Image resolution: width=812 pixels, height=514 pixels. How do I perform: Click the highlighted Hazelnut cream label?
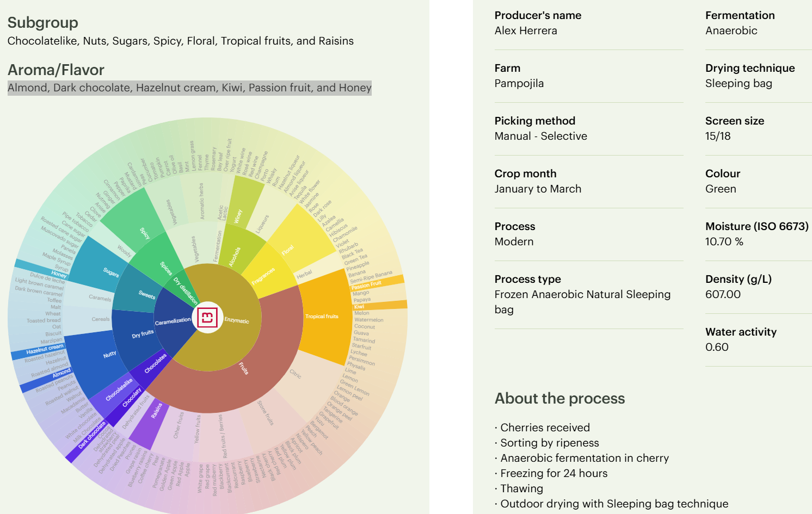pyautogui.click(x=45, y=349)
